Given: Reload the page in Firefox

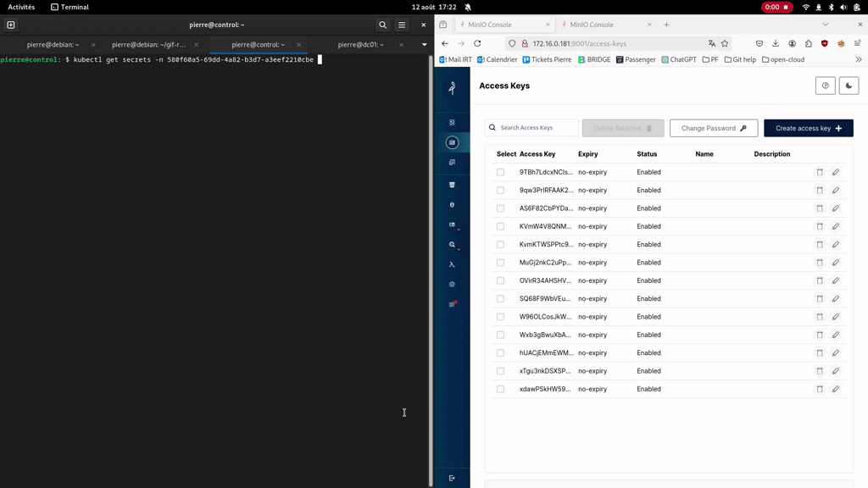Looking at the screenshot, I should [477, 43].
